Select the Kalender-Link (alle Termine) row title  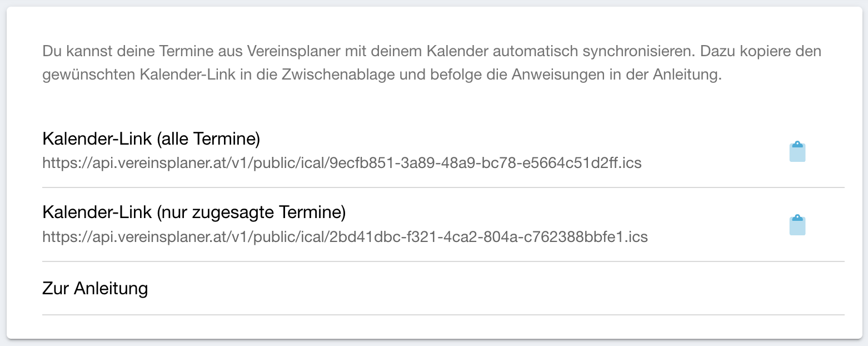151,139
